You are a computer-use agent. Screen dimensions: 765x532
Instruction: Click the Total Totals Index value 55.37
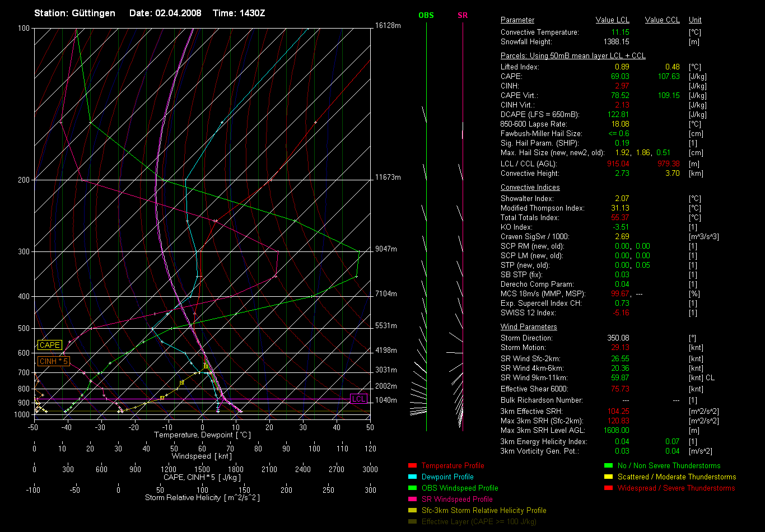click(620, 218)
